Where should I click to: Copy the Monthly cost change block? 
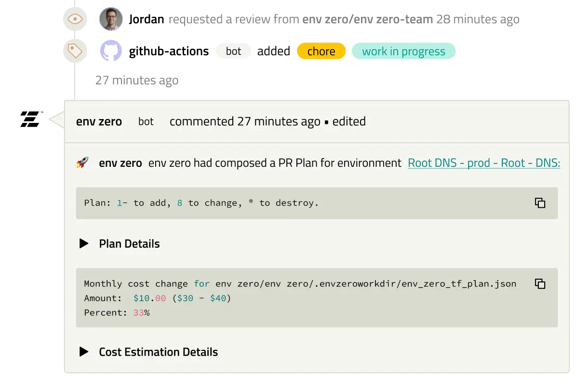point(540,283)
